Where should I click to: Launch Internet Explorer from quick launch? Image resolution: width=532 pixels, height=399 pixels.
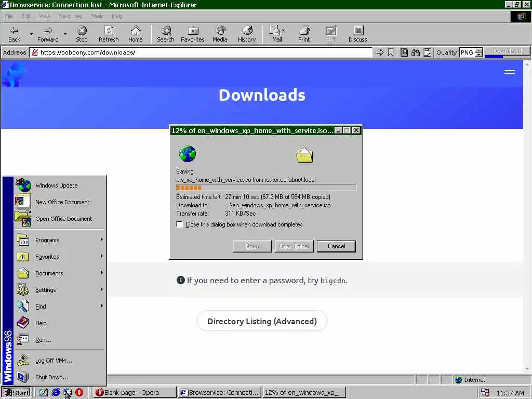pos(56,393)
